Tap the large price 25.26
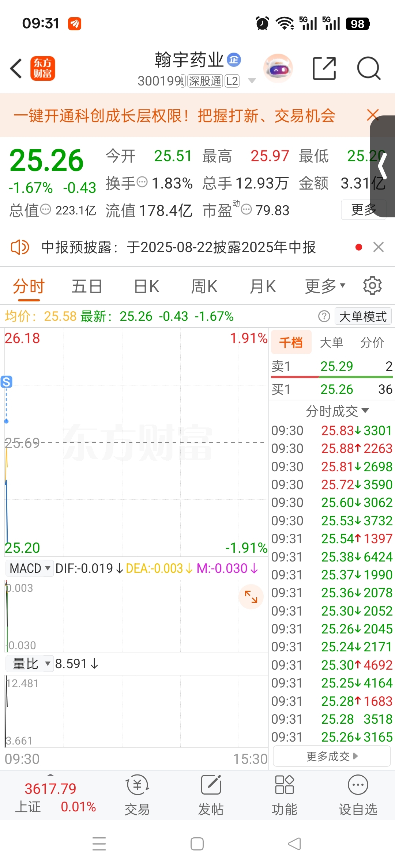 coord(46,160)
